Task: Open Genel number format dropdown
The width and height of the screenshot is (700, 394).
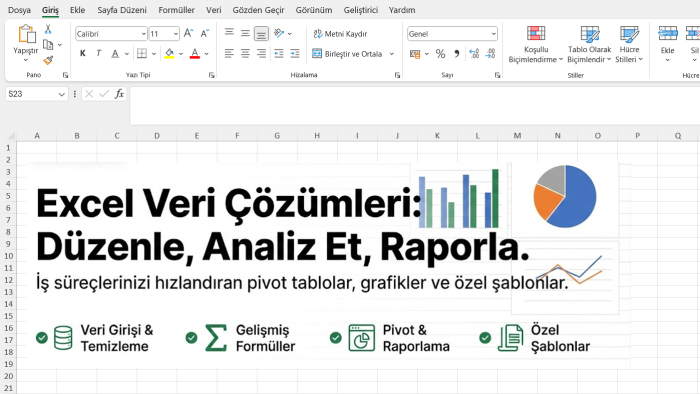Action: (x=493, y=34)
